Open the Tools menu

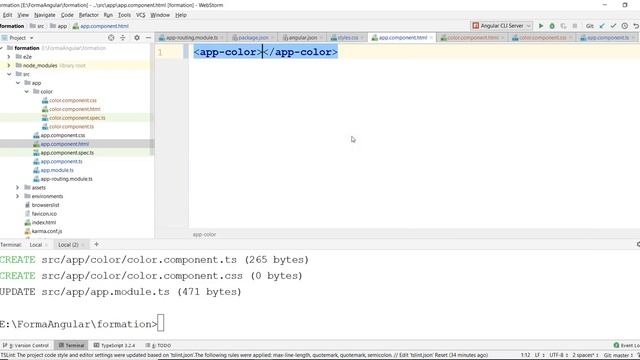point(124,15)
